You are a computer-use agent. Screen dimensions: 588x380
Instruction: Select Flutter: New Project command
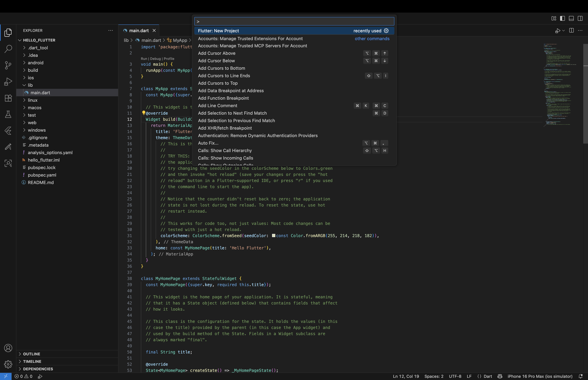click(x=294, y=31)
